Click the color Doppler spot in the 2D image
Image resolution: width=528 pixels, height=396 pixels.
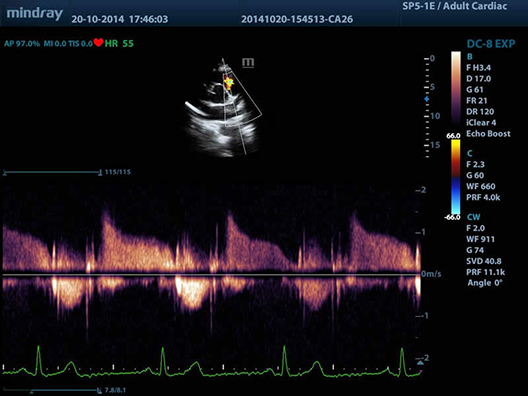pos(229,83)
